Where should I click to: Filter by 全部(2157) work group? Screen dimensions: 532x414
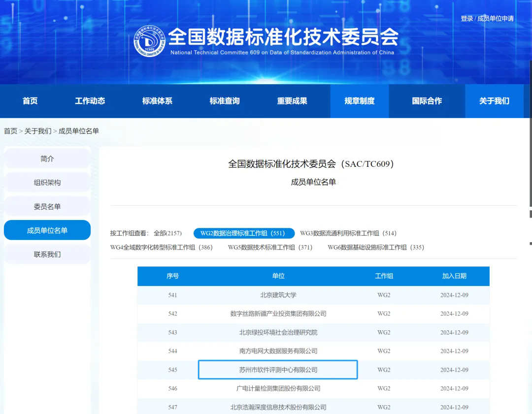(167, 233)
